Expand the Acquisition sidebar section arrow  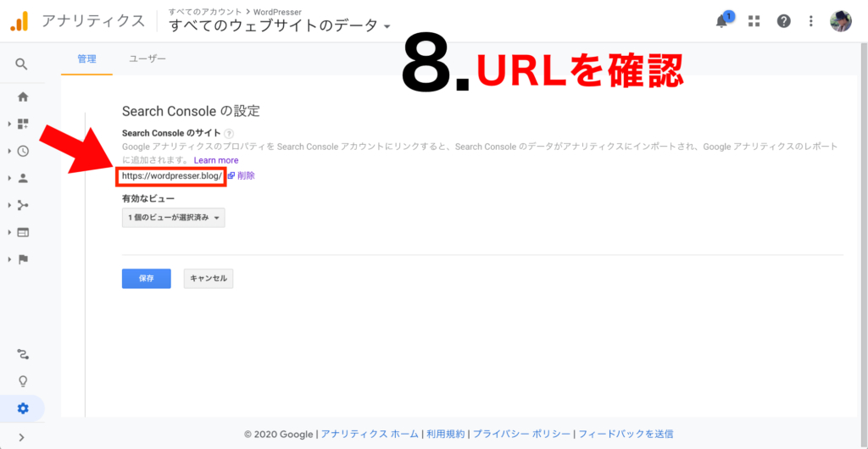(x=9, y=205)
